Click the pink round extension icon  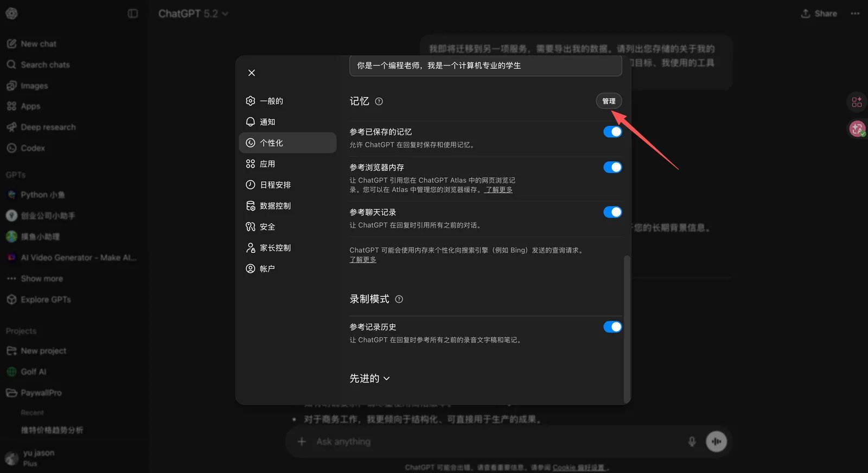click(x=857, y=129)
